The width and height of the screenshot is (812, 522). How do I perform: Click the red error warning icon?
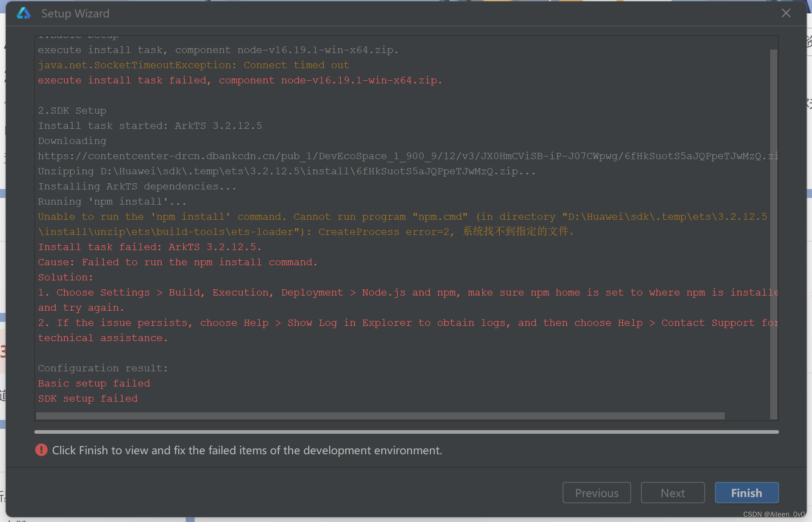pyautogui.click(x=41, y=450)
